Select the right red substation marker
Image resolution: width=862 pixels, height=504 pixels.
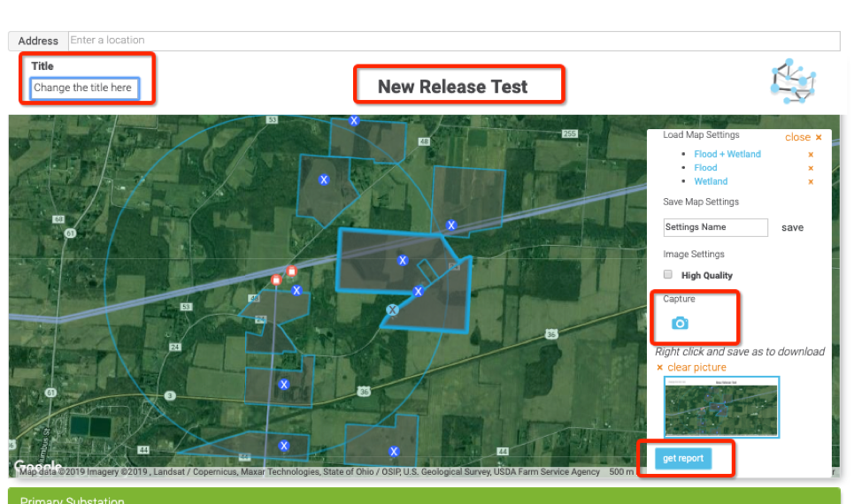pyautogui.click(x=291, y=271)
